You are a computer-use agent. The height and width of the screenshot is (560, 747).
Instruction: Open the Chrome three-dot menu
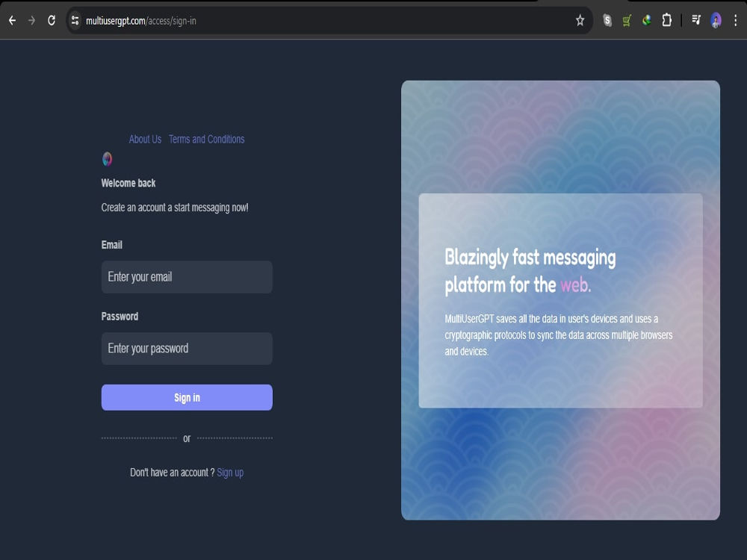coord(736,20)
